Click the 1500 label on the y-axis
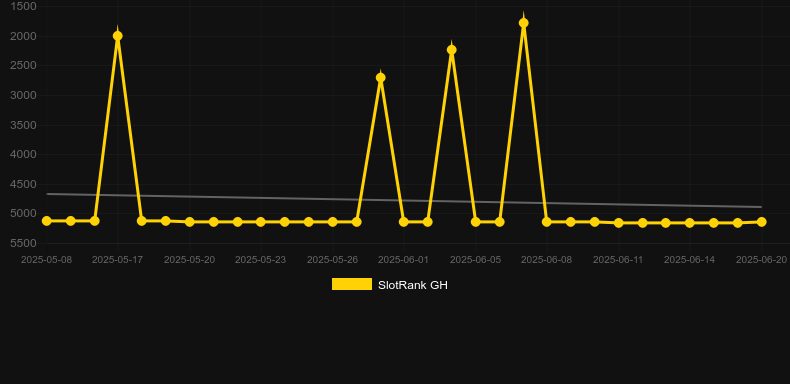Screen dimensions: 790x384 (23, 6)
